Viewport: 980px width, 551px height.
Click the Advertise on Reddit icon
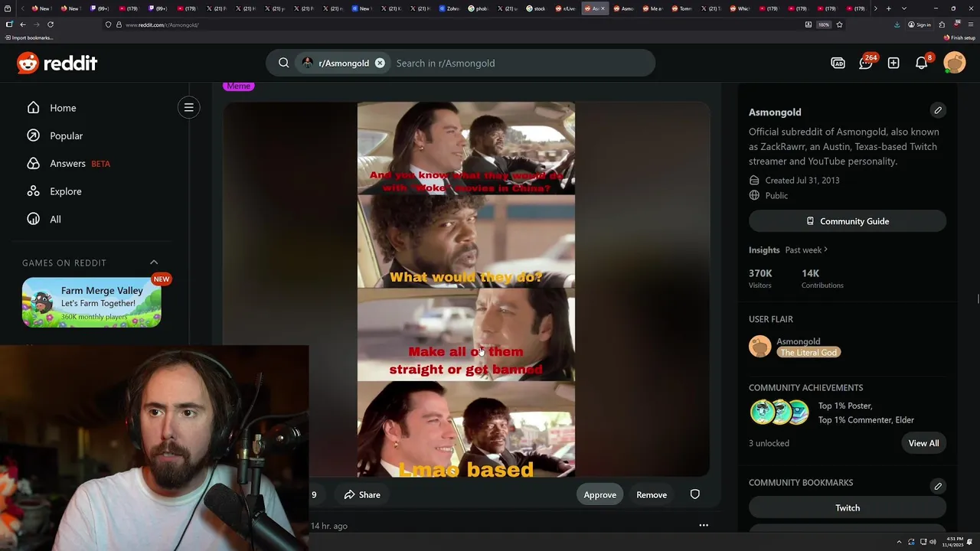coord(838,63)
